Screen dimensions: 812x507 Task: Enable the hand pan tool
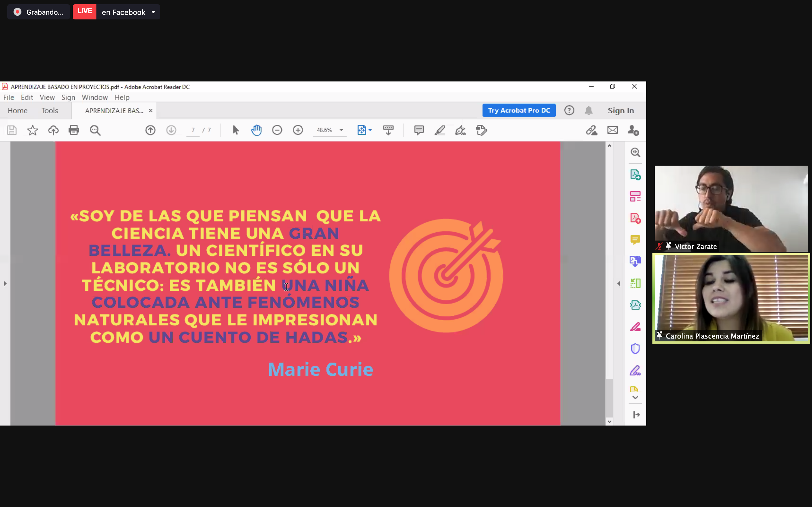(256, 130)
